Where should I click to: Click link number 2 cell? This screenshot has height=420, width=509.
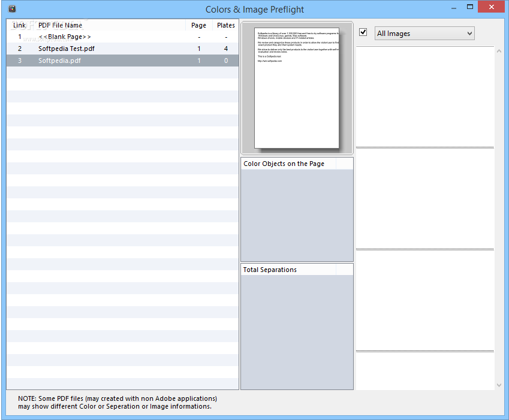tap(20, 49)
